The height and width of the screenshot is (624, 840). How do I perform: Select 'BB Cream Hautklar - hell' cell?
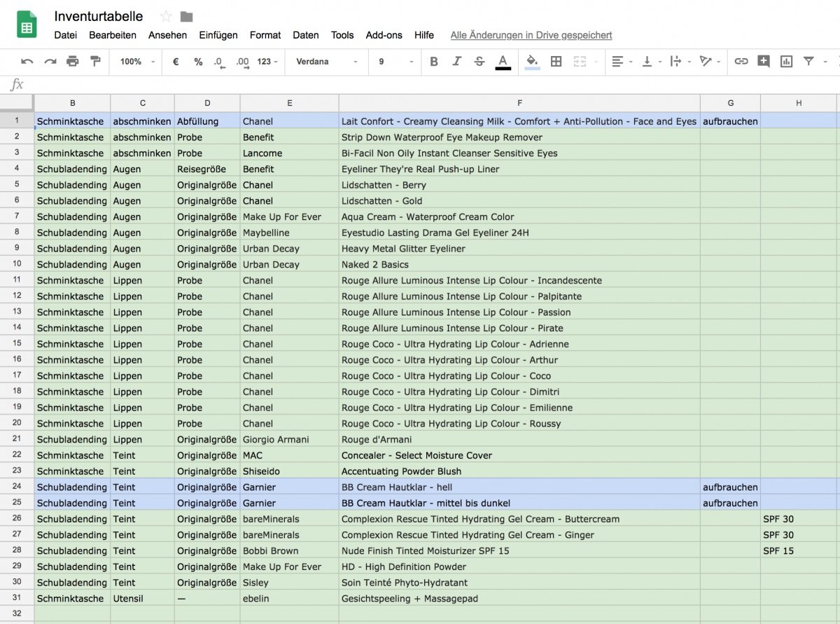point(519,487)
